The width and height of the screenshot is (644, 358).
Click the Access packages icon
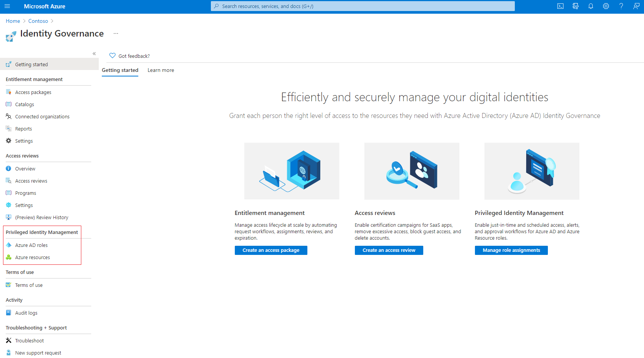point(9,92)
